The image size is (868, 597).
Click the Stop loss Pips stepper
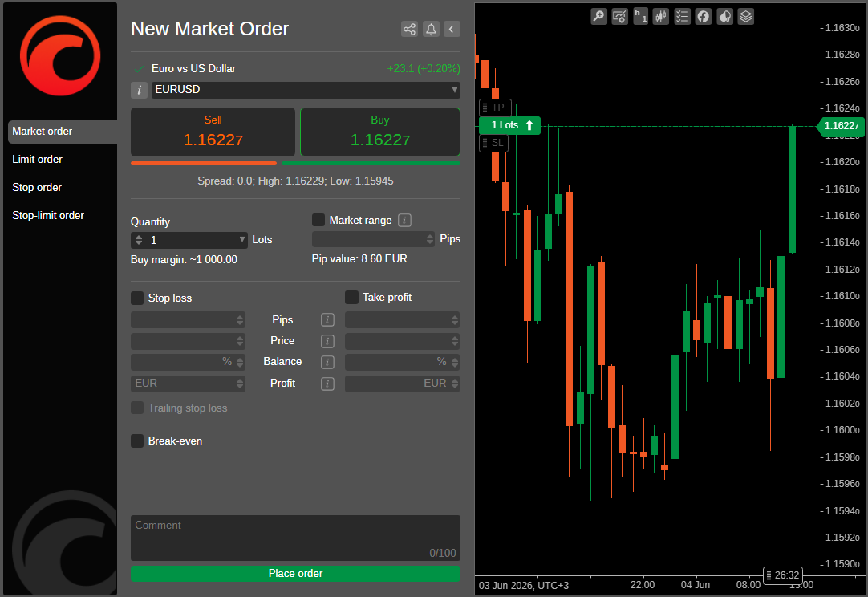[x=240, y=319]
